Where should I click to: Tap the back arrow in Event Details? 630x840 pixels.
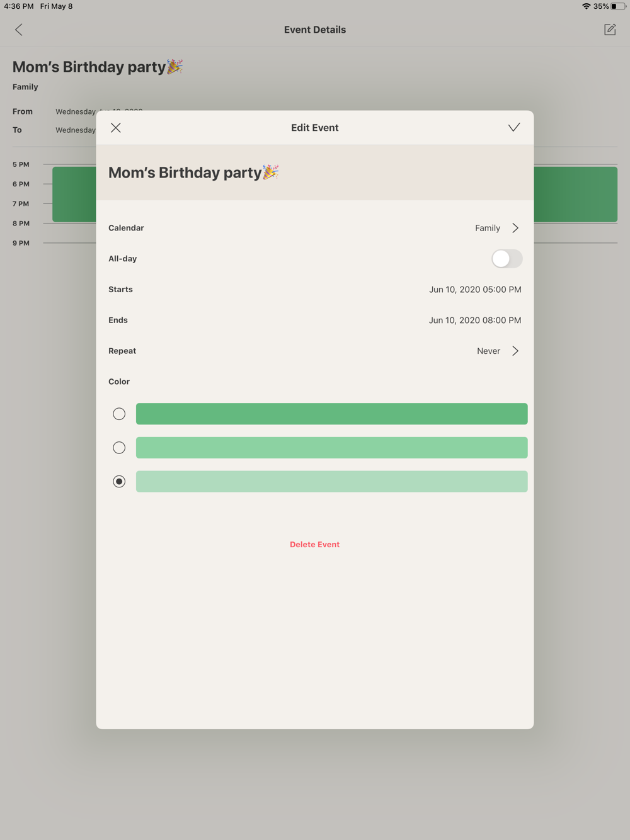pos(19,30)
